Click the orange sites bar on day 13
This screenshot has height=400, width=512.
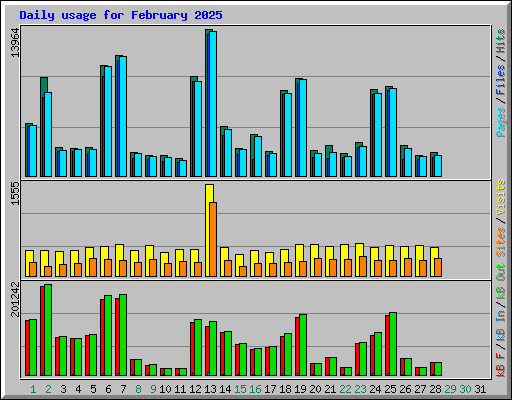[x=213, y=239]
